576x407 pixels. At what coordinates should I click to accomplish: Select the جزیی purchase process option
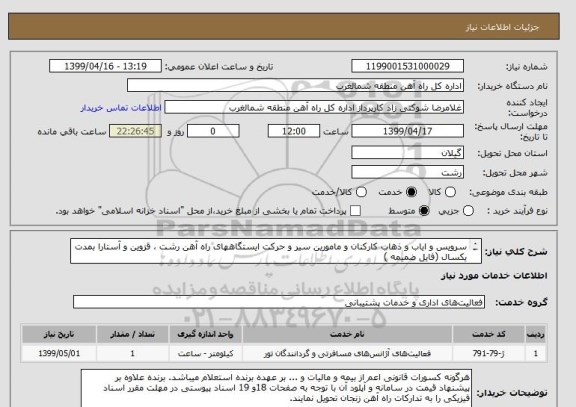(468, 211)
